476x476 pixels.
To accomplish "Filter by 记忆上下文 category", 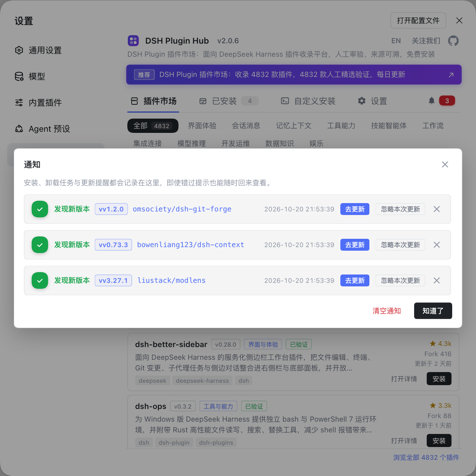I will (294, 126).
